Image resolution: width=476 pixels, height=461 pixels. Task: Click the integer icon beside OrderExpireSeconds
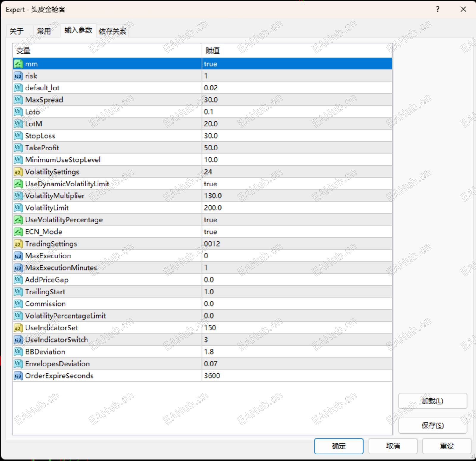tap(18, 376)
